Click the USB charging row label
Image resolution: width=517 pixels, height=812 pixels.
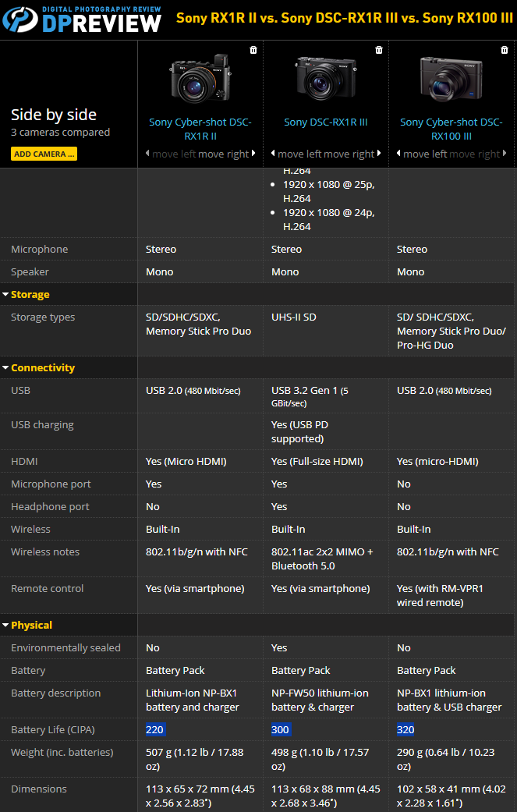pyautogui.click(x=42, y=424)
